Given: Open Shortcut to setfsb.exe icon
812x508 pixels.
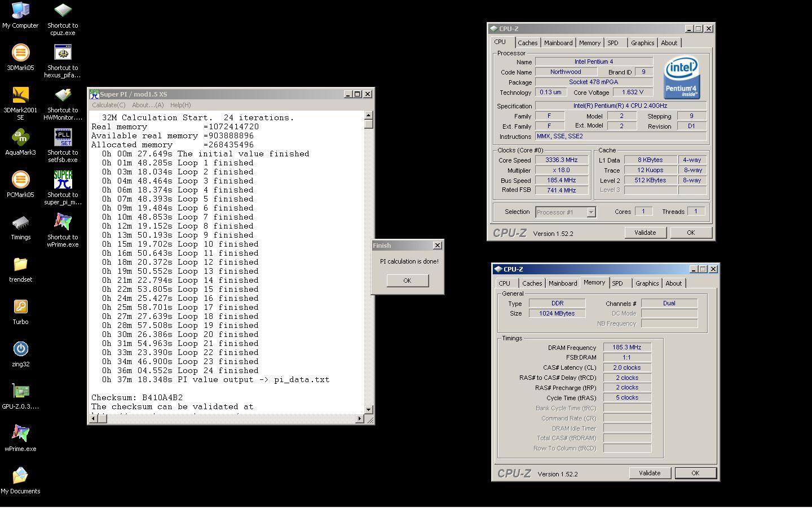Looking at the screenshot, I should (x=63, y=137).
